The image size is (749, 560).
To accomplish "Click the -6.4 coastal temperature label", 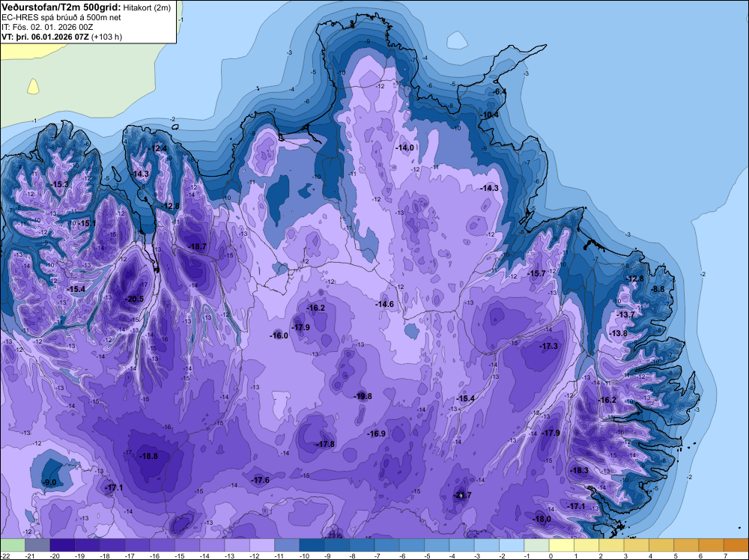I will coord(500,91).
